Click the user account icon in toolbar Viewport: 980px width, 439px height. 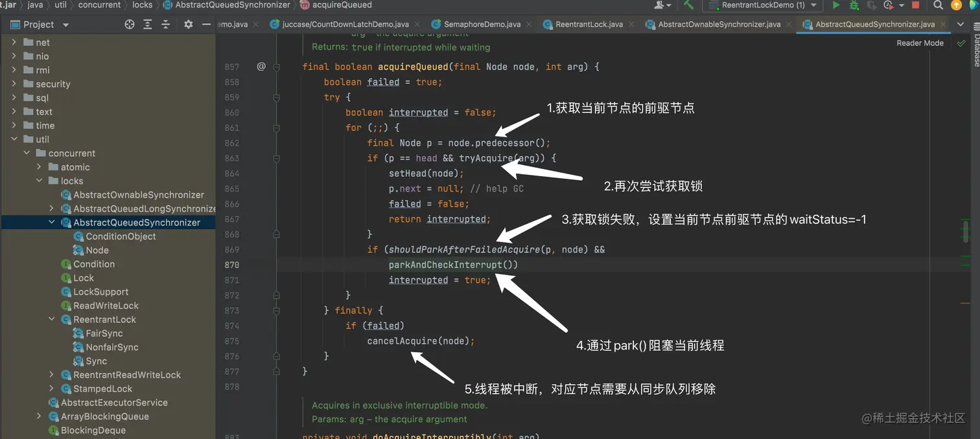pyautogui.click(x=660, y=5)
